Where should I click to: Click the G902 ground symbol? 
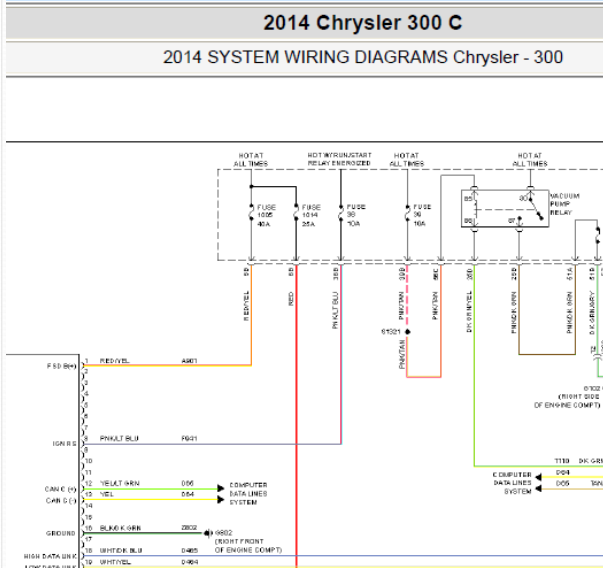pyautogui.click(x=208, y=533)
